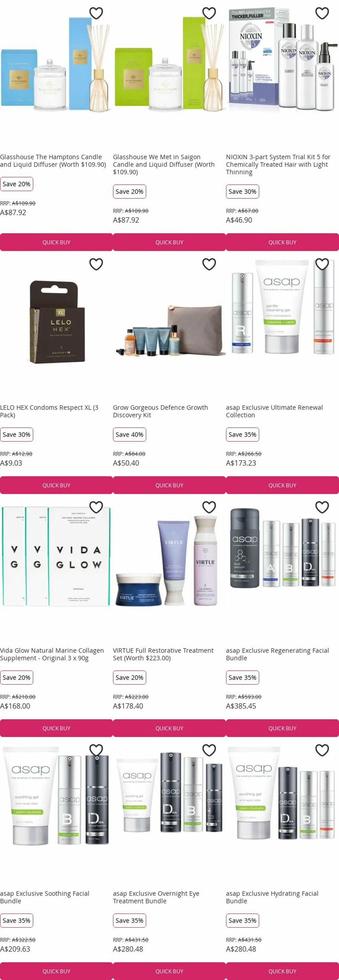Open asap Exclusive Soothing Facial Bundle link

(x=44, y=897)
